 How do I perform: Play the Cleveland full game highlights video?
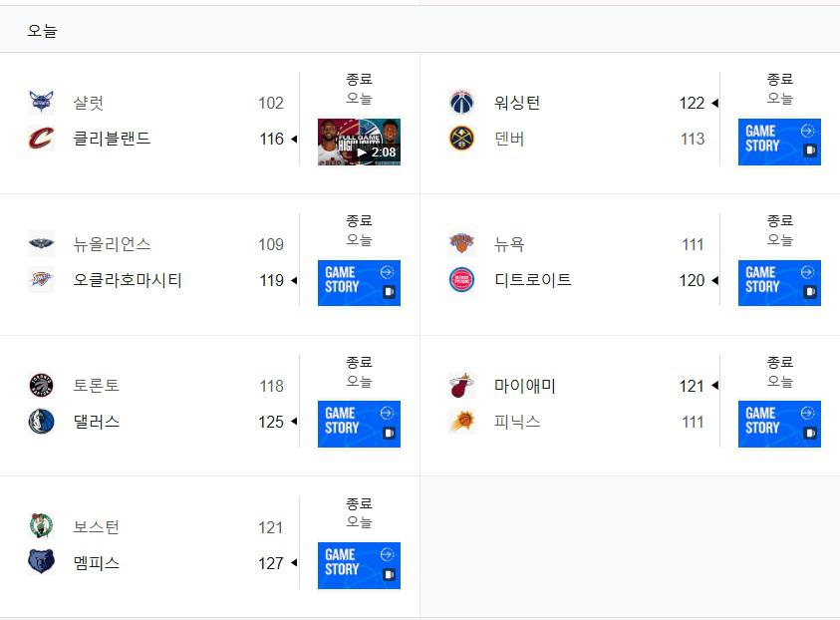(359, 142)
